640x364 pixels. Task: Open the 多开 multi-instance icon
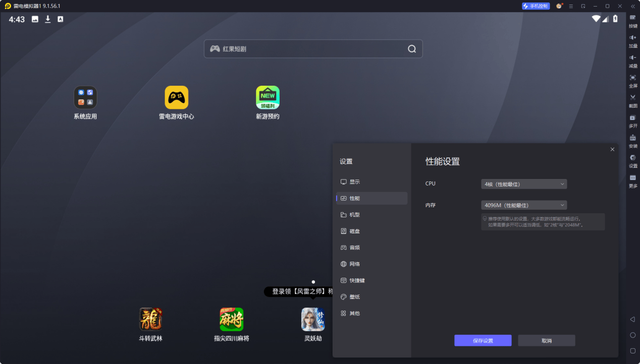tap(632, 121)
